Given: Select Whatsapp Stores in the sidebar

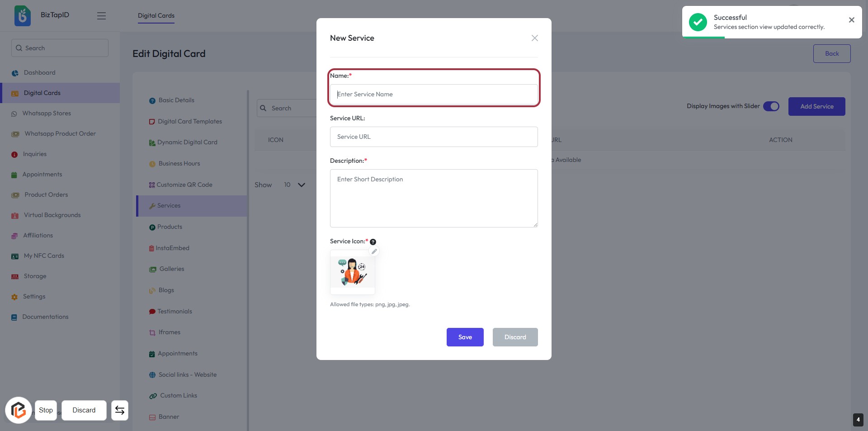Looking at the screenshot, I should point(47,113).
